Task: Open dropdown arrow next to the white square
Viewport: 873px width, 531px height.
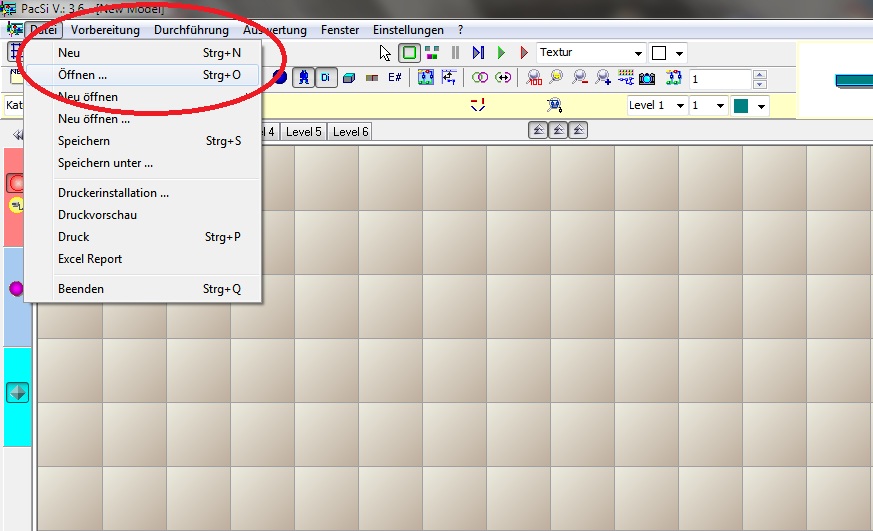Action: click(679, 53)
